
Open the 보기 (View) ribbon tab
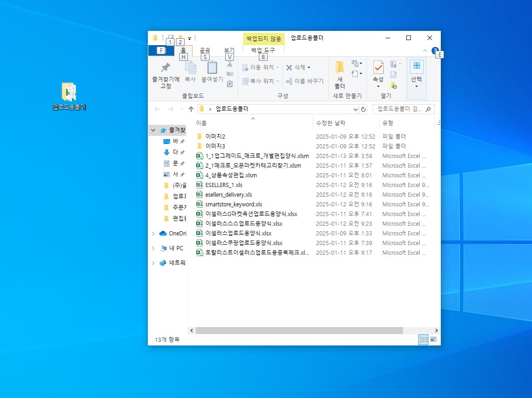(229, 50)
